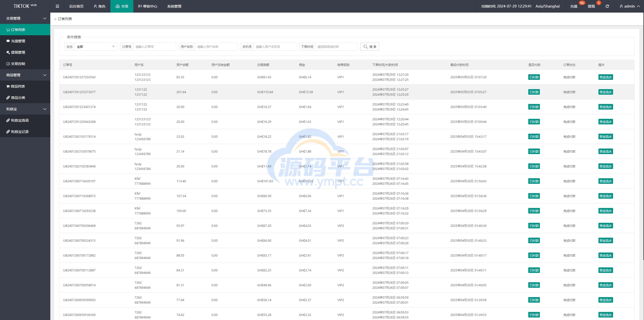This screenshot has width=644, height=320.
Task: Open 充值 notifications with badge 96
Action: (x=574, y=6)
